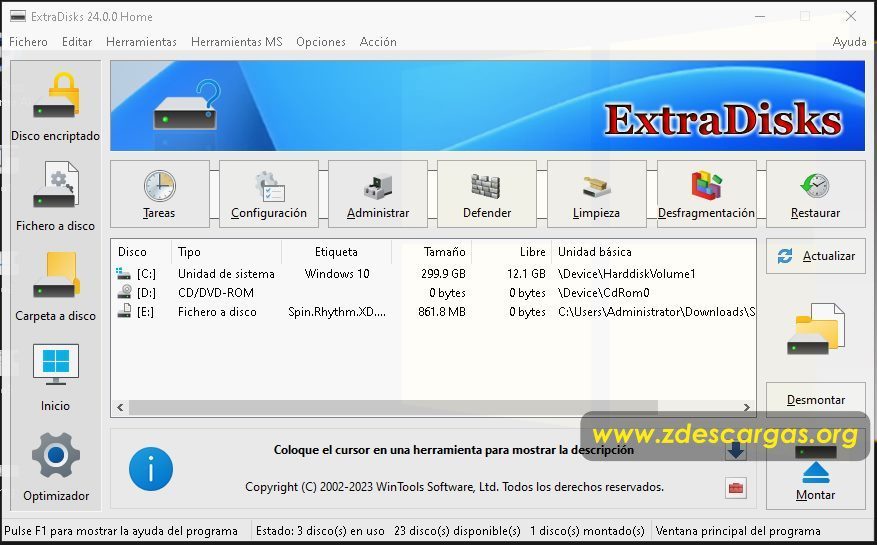Click the [C:] drive icon
This screenshot has width=877, height=545.
[124, 274]
